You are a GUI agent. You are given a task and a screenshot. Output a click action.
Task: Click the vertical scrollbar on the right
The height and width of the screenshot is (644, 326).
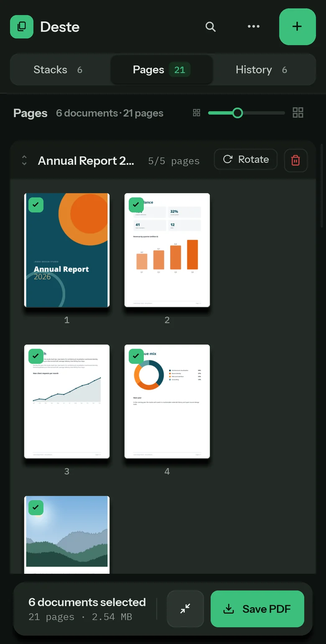pos(321,186)
